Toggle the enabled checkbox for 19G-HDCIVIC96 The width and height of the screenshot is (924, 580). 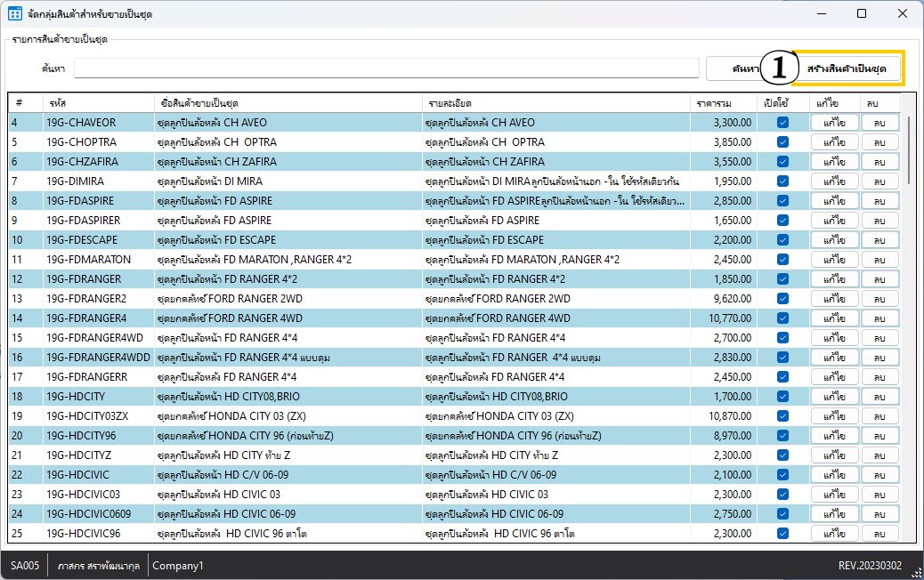782,534
